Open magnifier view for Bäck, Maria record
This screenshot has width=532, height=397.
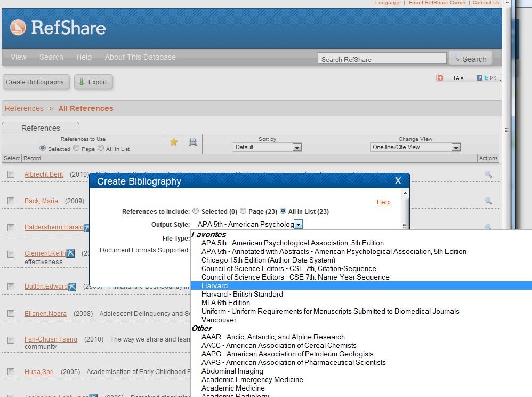pos(489,201)
